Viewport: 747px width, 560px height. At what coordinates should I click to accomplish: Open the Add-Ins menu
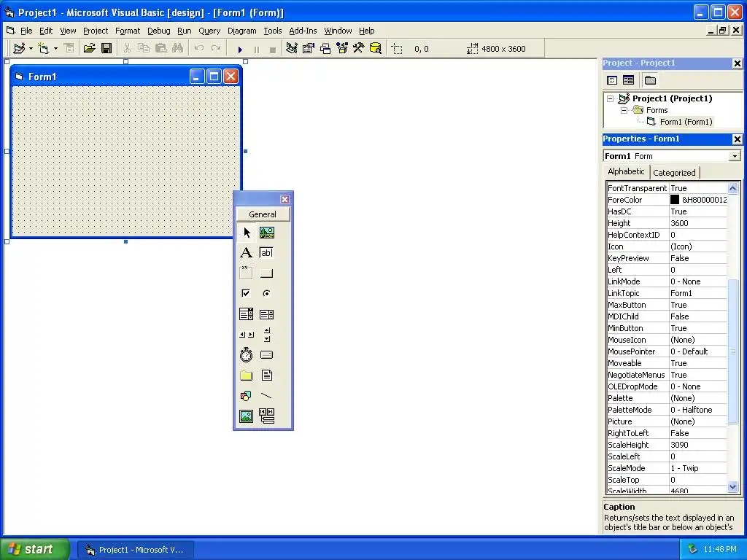pyautogui.click(x=303, y=31)
